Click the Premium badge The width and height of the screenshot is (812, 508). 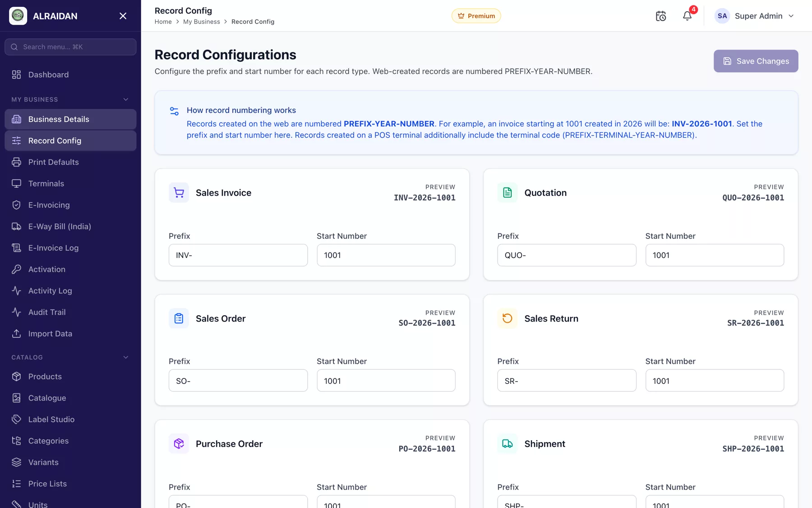[476, 16]
